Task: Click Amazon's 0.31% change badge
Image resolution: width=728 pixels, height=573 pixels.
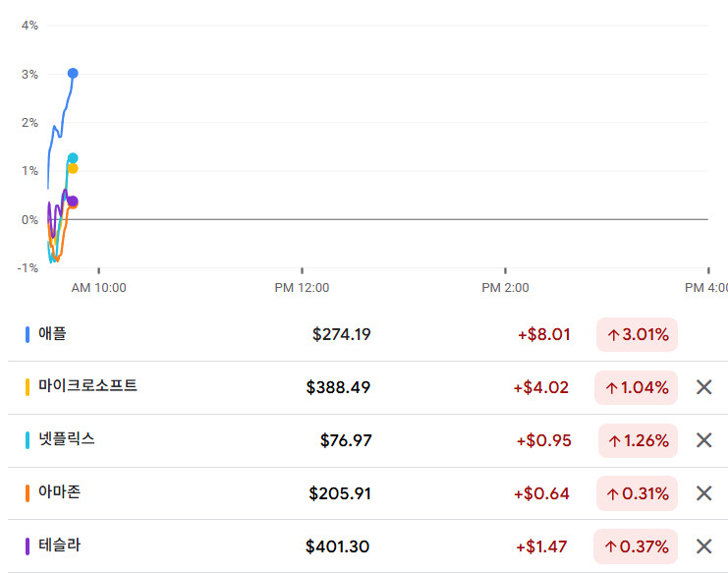Action: click(637, 493)
